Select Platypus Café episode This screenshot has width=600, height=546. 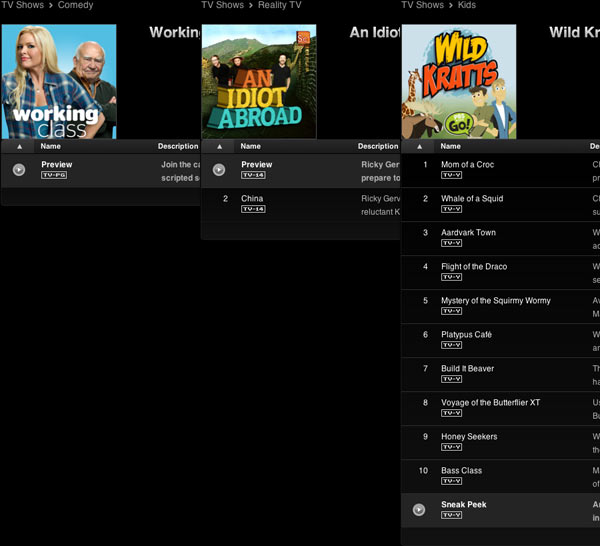point(466,335)
